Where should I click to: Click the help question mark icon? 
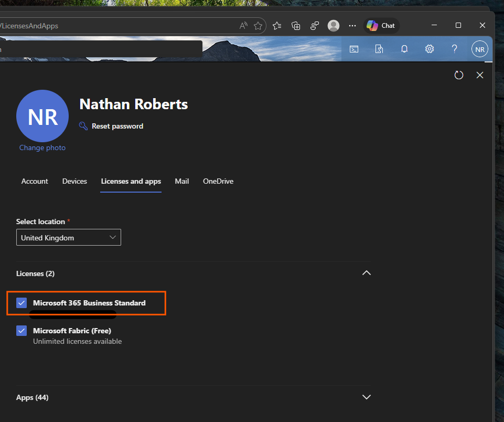click(454, 49)
